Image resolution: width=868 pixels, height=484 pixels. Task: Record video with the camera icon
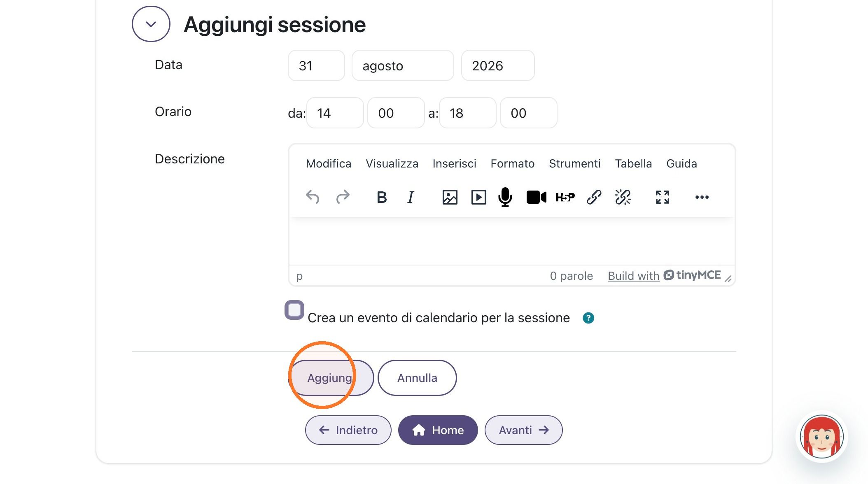(536, 197)
